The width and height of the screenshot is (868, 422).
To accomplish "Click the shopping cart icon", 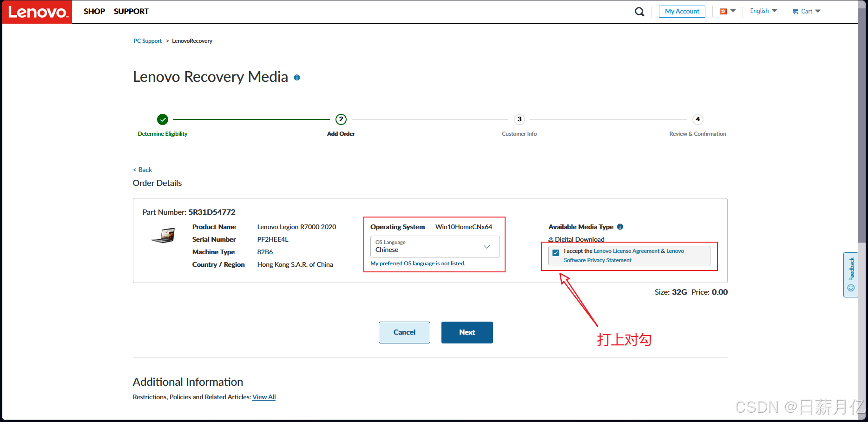I will [x=795, y=12].
